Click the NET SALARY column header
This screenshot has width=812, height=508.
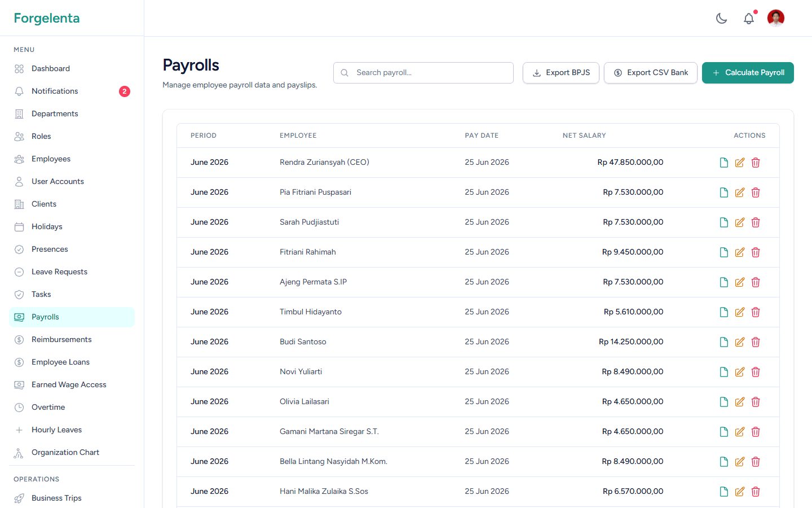pyautogui.click(x=584, y=135)
